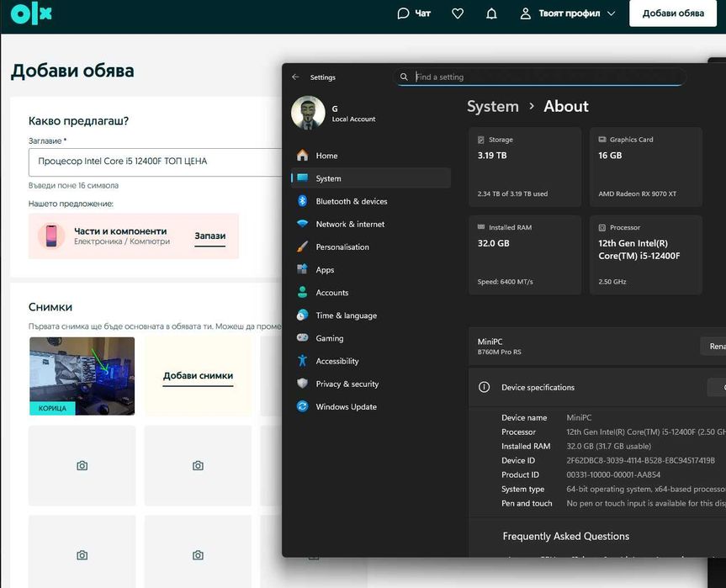Click the Find a setting search box
Screen dimensions: 726x588
[539, 77]
